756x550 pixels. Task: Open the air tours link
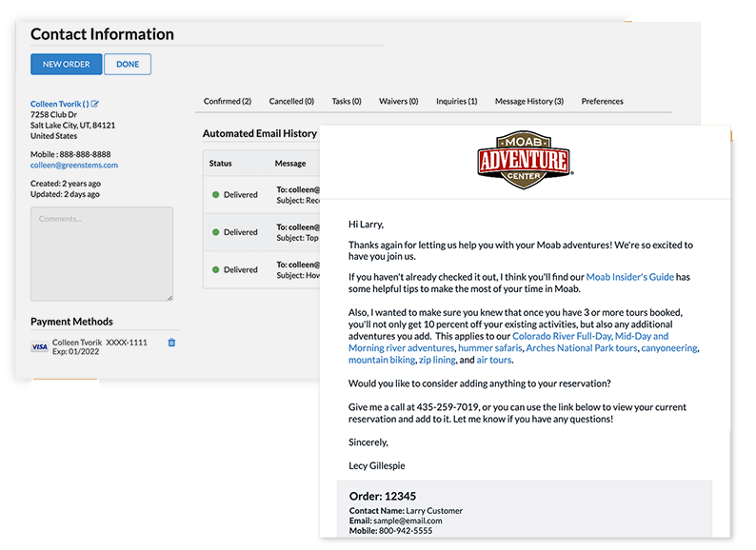point(494,360)
